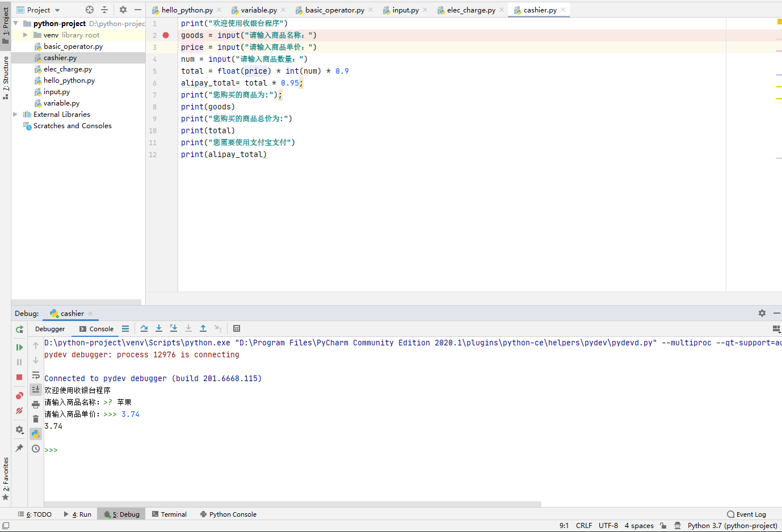Change CRLF line separator in status bar
The height and width of the screenshot is (532, 782).
584,526
